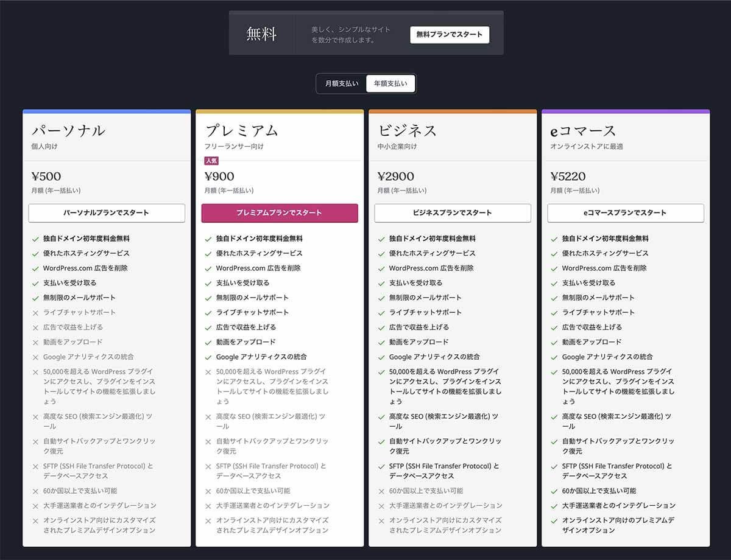Click the 無料プランでスタート button
The width and height of the screenshot is (731, 560).
450,35
